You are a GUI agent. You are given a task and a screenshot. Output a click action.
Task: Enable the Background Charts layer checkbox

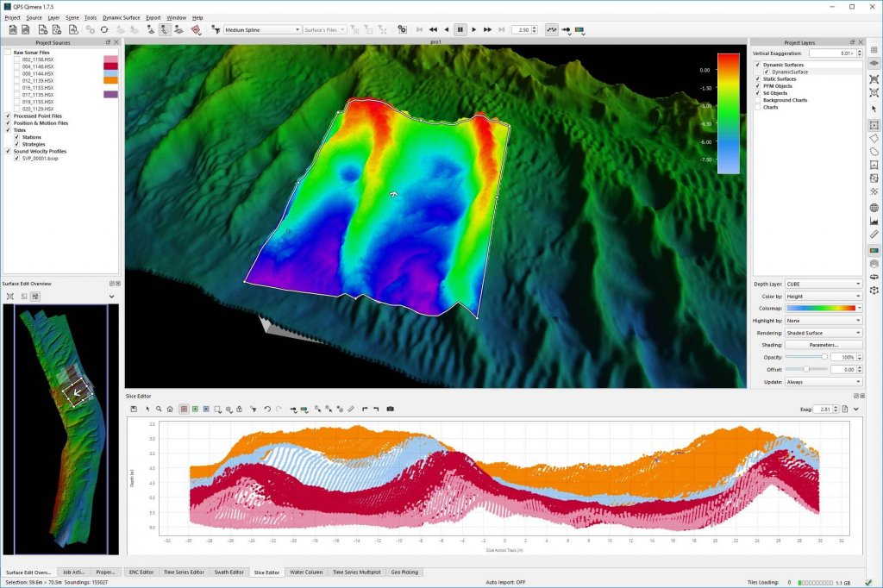pyautogui.click(x=758, y=100)
